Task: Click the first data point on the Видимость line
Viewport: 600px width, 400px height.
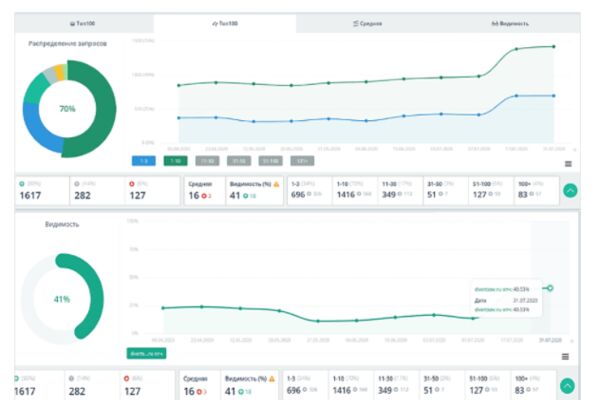Action: point(163,308)
